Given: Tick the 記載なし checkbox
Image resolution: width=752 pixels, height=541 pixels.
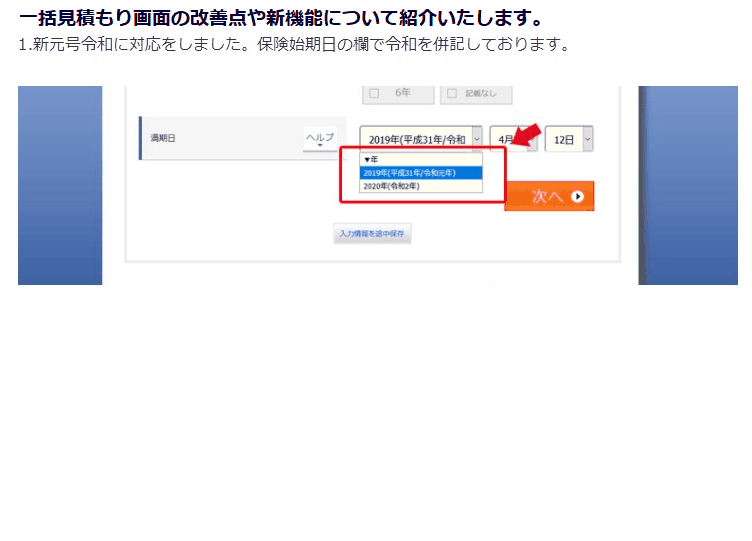Looking at the screenshot, I should click(x=452, y=93).
